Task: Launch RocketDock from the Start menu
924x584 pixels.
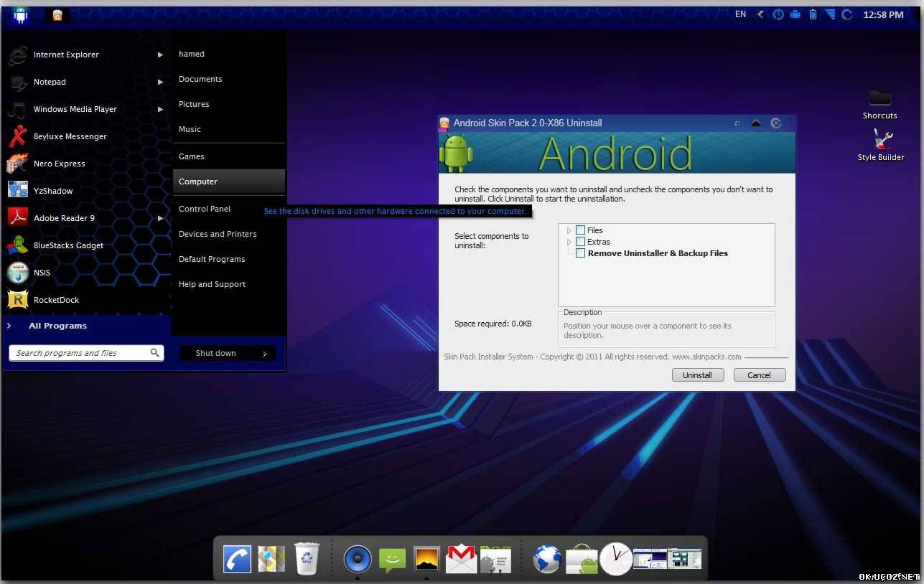Action: click(87, 300)
